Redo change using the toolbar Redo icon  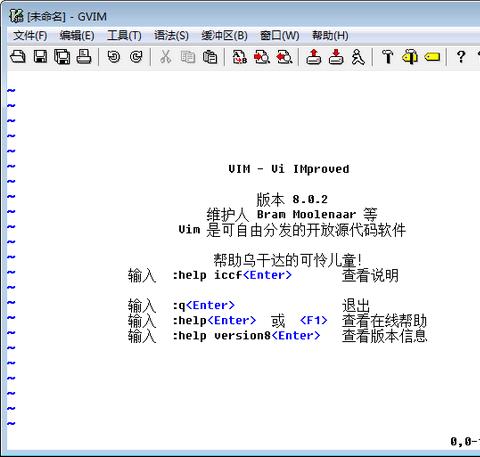[136, 57]
